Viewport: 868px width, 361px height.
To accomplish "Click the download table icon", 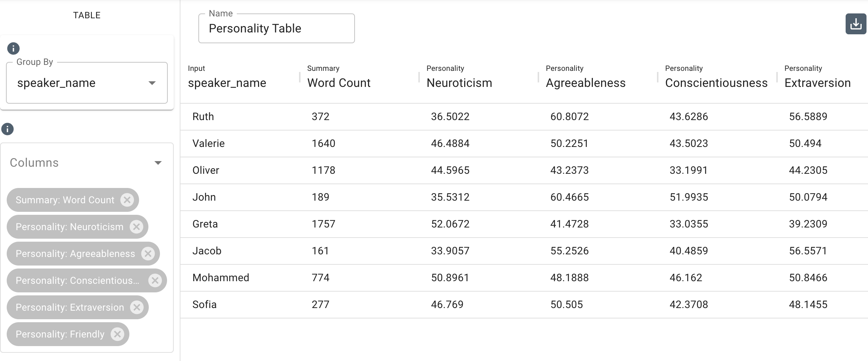I will pyautogui.click(x=855, y=23).
